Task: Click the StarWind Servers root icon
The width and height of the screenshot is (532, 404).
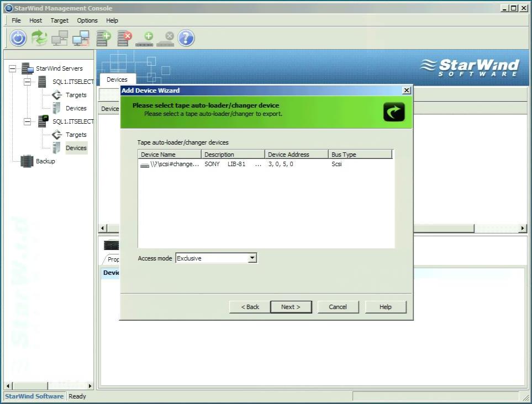Action: pos(28,68)
